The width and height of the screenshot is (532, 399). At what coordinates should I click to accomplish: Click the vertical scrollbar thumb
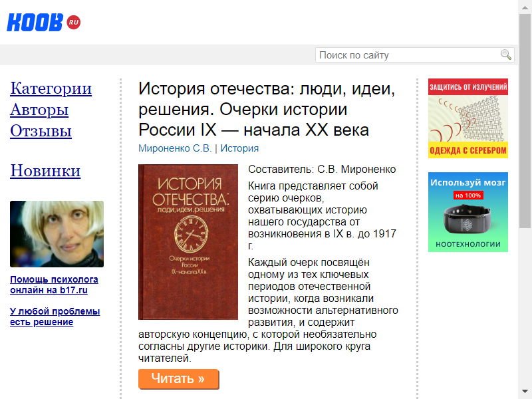click(525, 121)
